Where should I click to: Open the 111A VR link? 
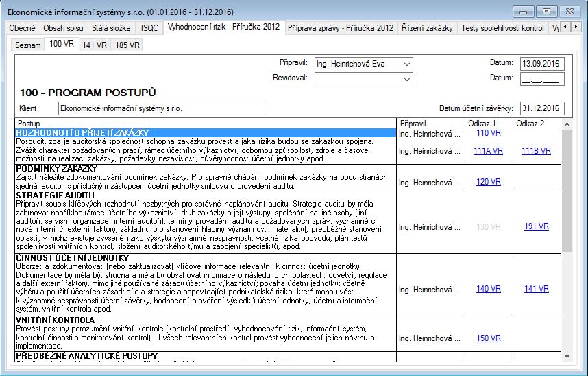pyautogui.click(x=488, y=151)
